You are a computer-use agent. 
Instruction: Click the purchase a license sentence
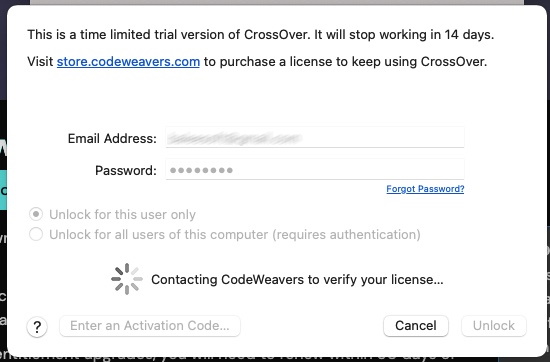point(257,62)
